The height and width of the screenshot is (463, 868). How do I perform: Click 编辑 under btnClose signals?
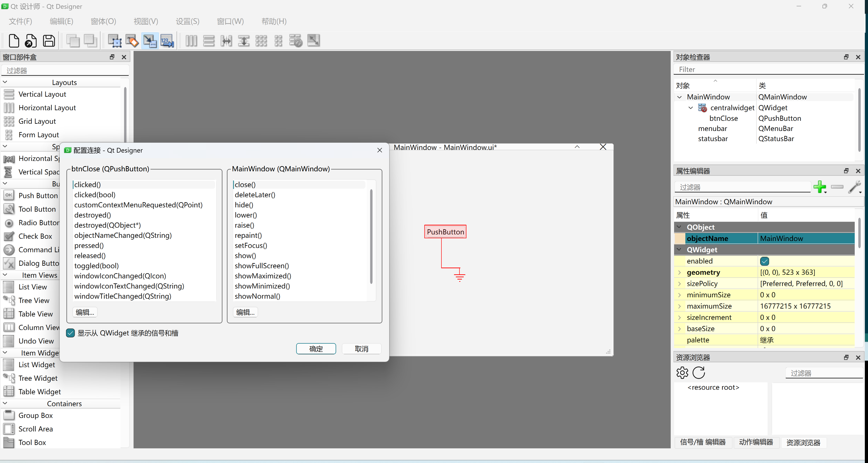click(85, 312)
